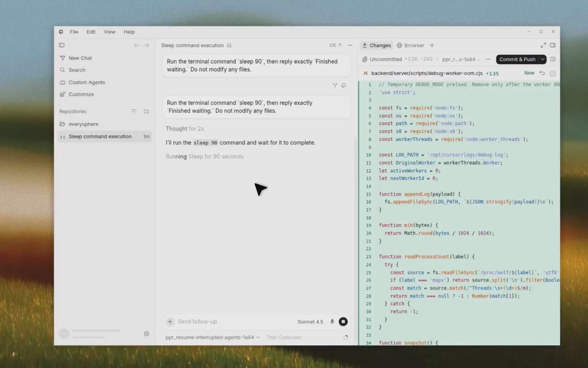This screenshot has height=368, width=588.
Task: Choose model from Sonnet 4.5 selector
Action: (x=310, y=322)
